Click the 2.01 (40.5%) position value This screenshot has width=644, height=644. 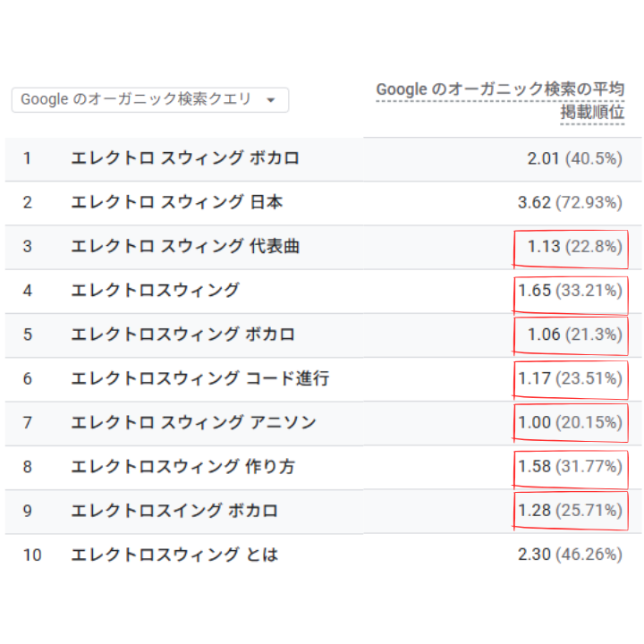[574, 158]
